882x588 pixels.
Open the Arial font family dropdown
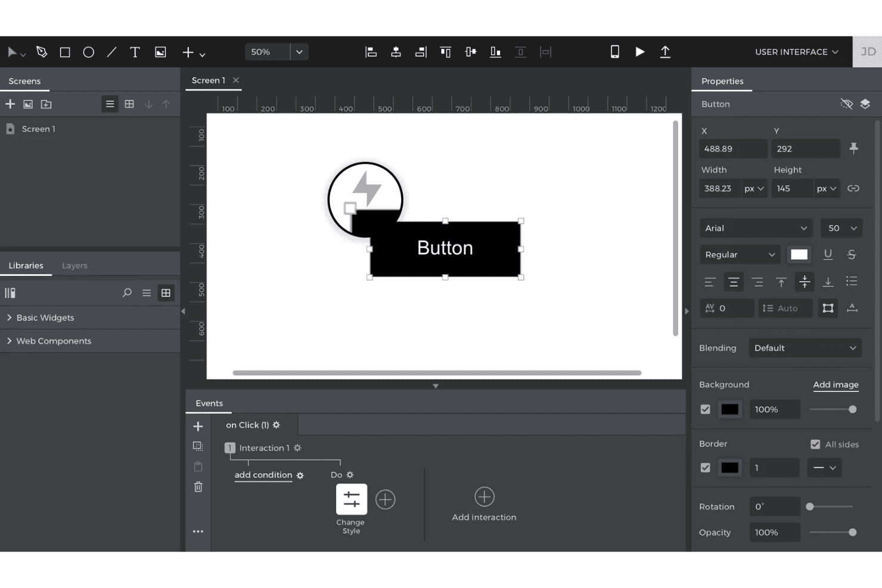tap(756, 228)
